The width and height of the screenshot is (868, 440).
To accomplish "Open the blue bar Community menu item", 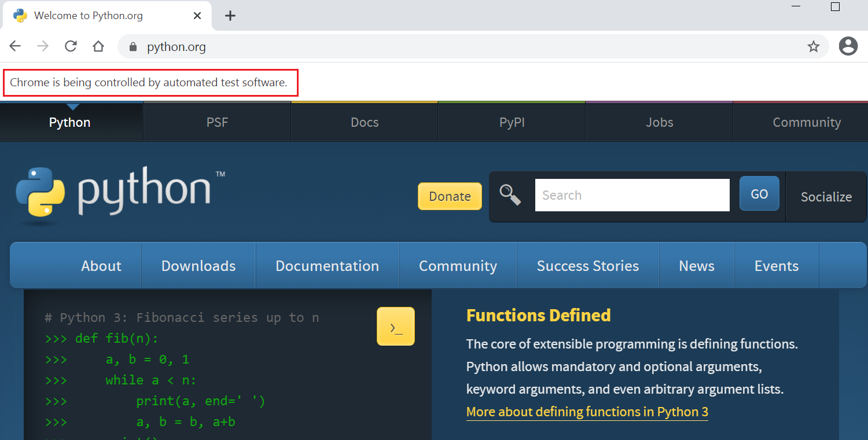I will pyautogui.click(x=458, y=266).
